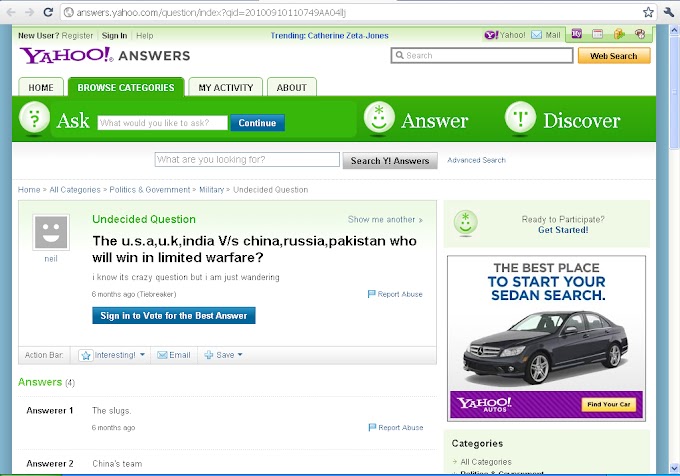The image size is (680, 476).
Task: Click the Discover heading in green bar
Action: (x=582, y=121)
